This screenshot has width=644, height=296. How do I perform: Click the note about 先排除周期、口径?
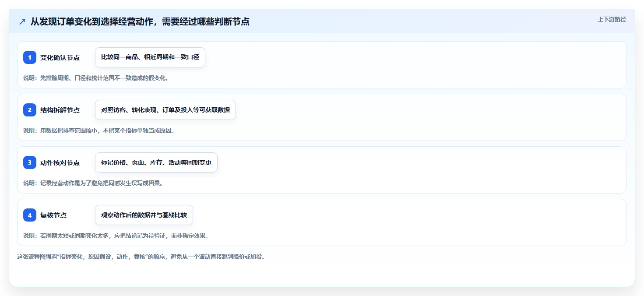(96, 78)
